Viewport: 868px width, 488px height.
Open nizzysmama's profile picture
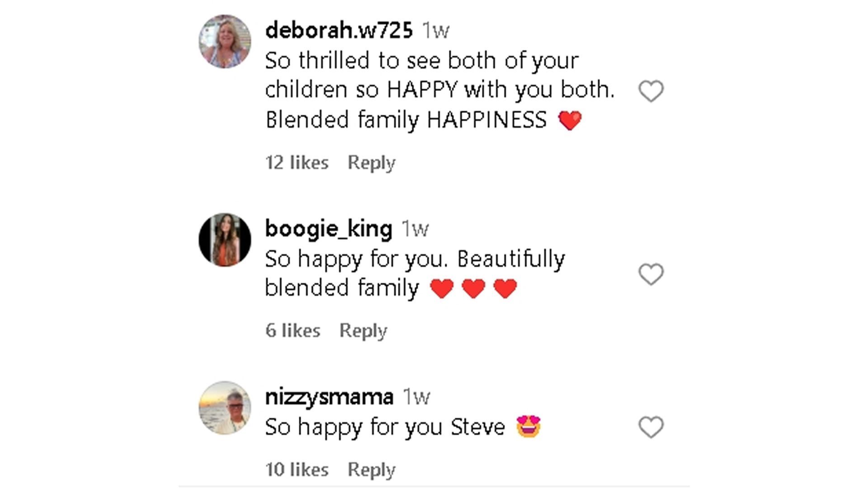[x=225, y=408]
